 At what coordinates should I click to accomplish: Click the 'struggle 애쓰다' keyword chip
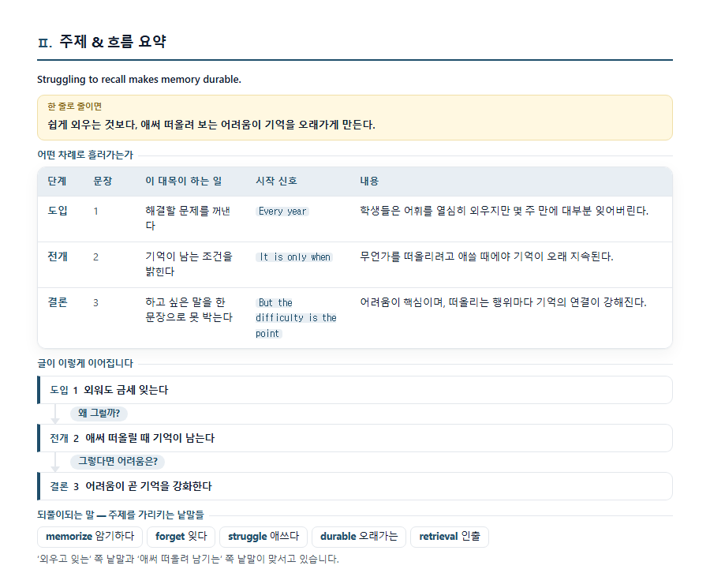click(263, 537)
